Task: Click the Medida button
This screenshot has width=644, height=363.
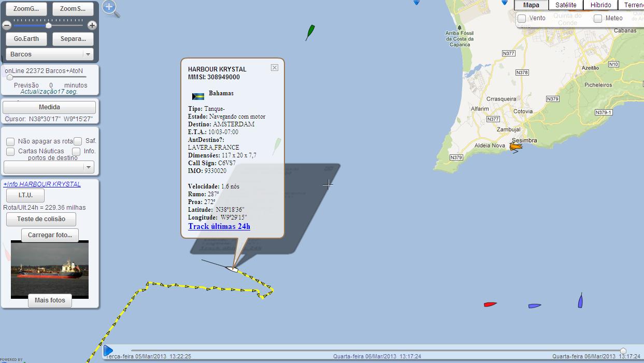Action: [x=49, y=107]
